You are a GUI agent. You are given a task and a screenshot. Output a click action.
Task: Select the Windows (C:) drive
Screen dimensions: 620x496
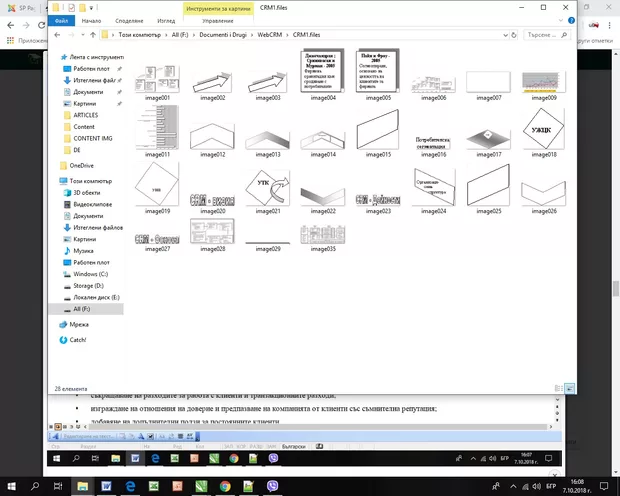(92, 274)
